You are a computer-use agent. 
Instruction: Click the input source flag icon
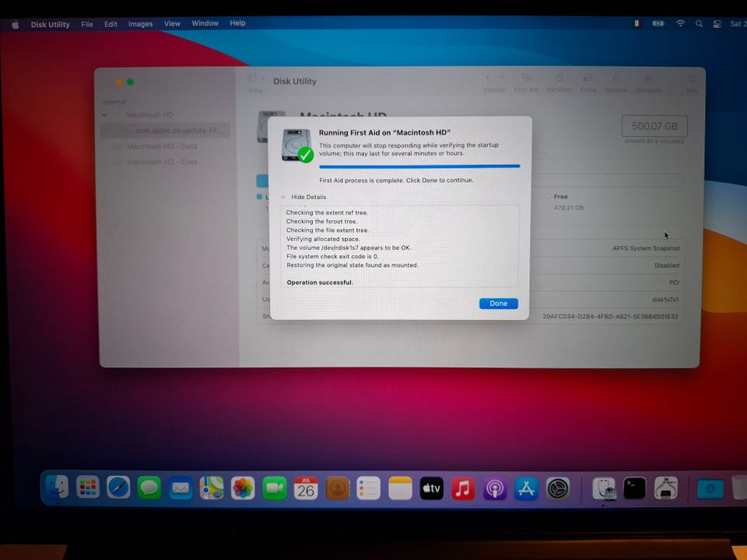[637, 23]
